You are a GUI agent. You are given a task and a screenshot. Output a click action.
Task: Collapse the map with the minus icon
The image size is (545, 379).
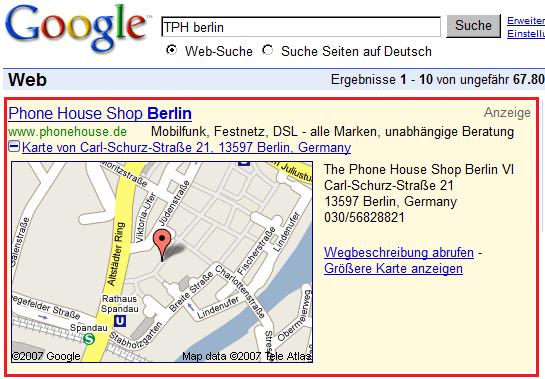point(14,146)
